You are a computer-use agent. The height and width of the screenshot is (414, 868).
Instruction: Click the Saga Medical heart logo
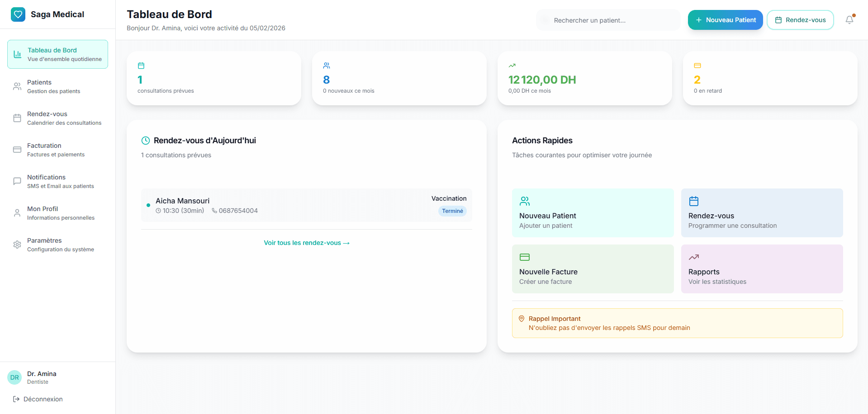click(18, 14)
